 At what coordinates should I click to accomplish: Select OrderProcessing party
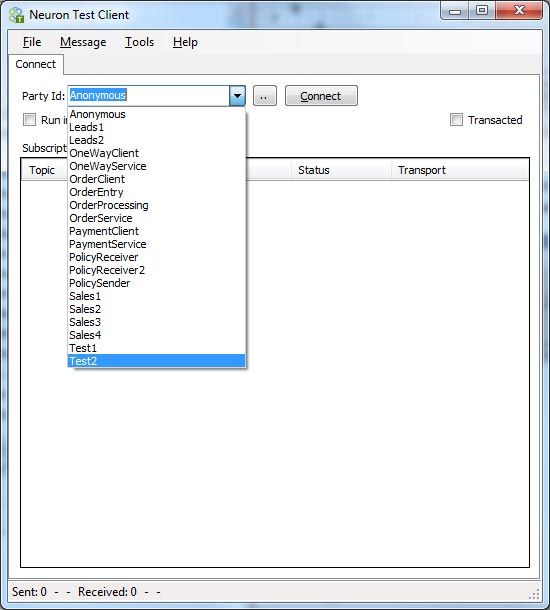[156, 205]
